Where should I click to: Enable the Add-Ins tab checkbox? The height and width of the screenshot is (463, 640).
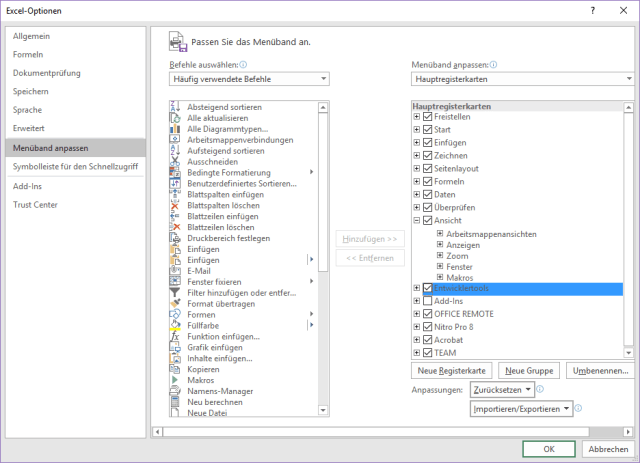(x=428, y=300)
